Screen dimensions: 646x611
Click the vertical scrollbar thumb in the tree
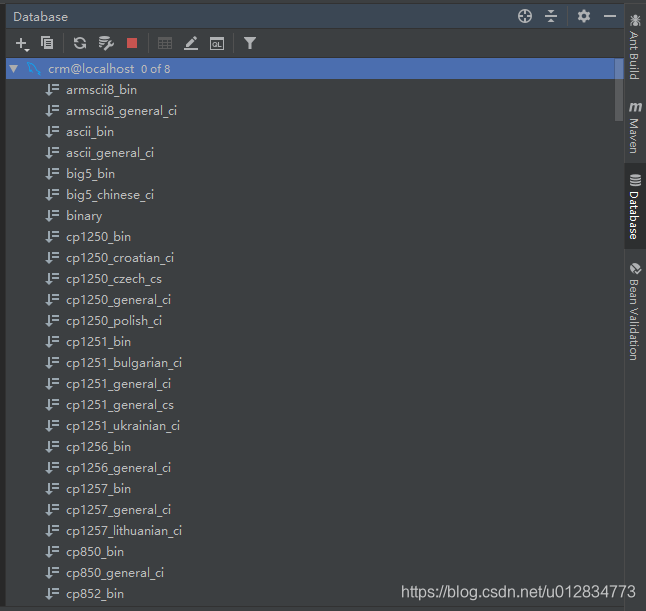tap(619, 90)
